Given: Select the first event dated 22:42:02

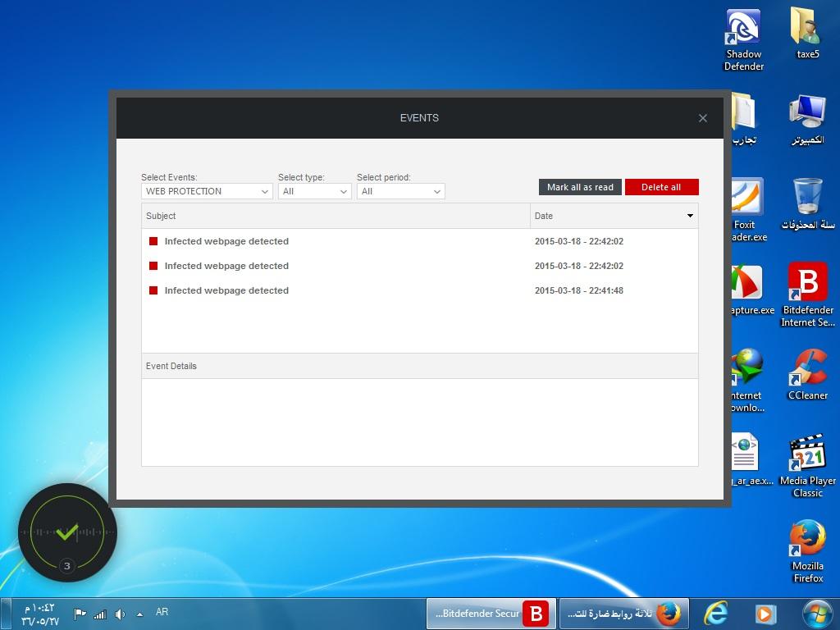Looking at the screenshot, I should (x=420, y=241).
